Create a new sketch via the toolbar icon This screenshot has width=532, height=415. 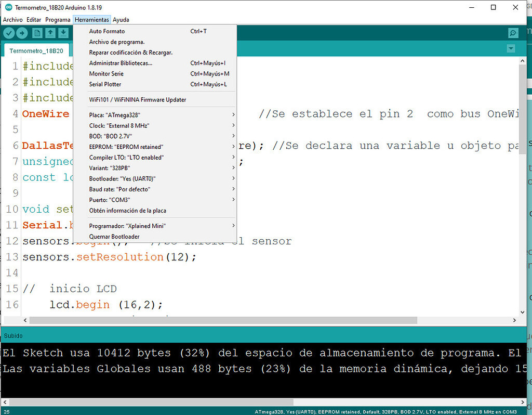(x=37, y=32)
